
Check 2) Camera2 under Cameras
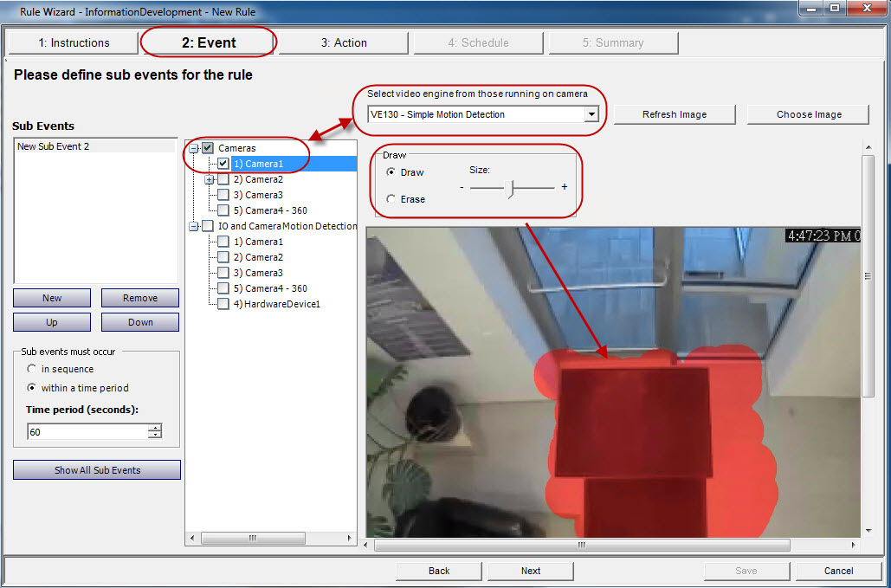pos(223,179)
